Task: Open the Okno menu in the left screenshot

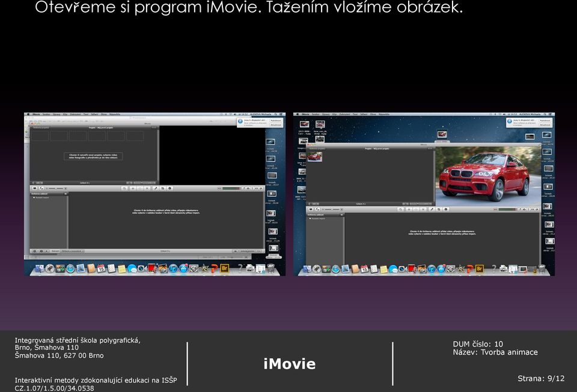Action: click(103, 114)
